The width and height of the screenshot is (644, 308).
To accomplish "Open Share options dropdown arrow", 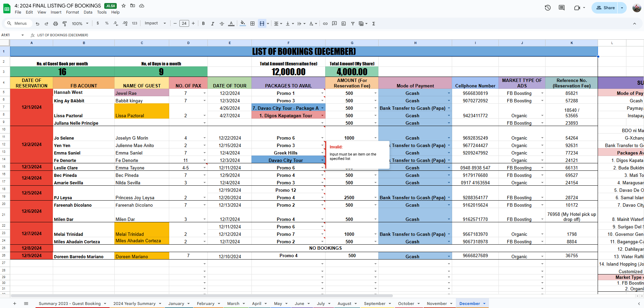I will coord(622,8).
